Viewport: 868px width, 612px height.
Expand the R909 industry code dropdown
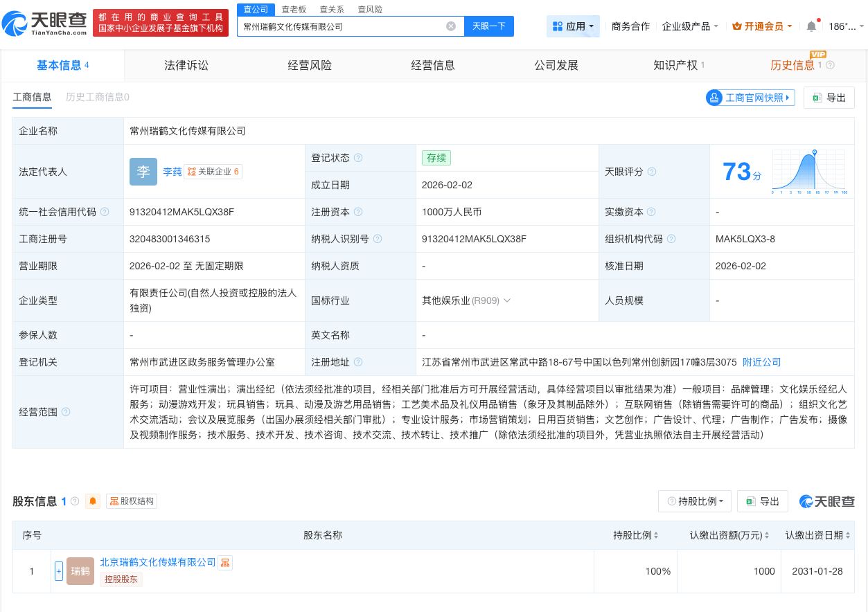507,300
